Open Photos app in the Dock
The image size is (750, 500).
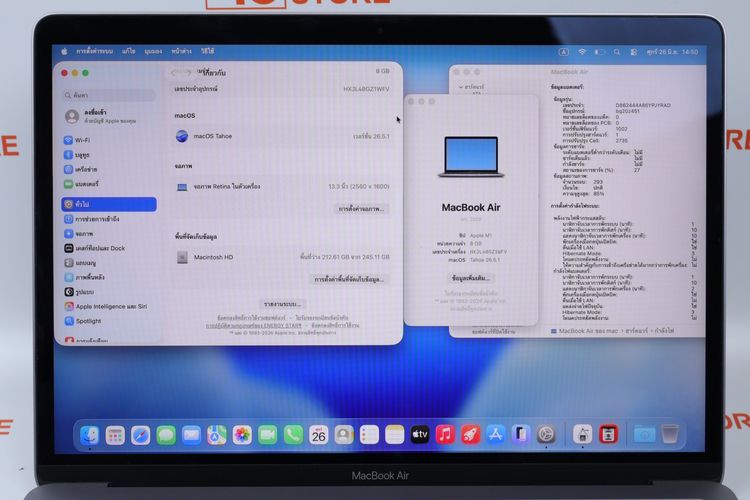pos(242,435)
